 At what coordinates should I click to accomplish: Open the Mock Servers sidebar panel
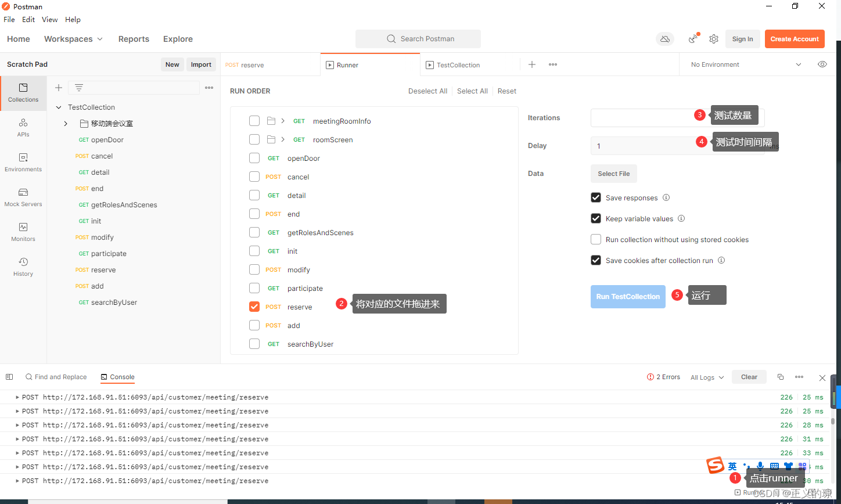(23, 197)
